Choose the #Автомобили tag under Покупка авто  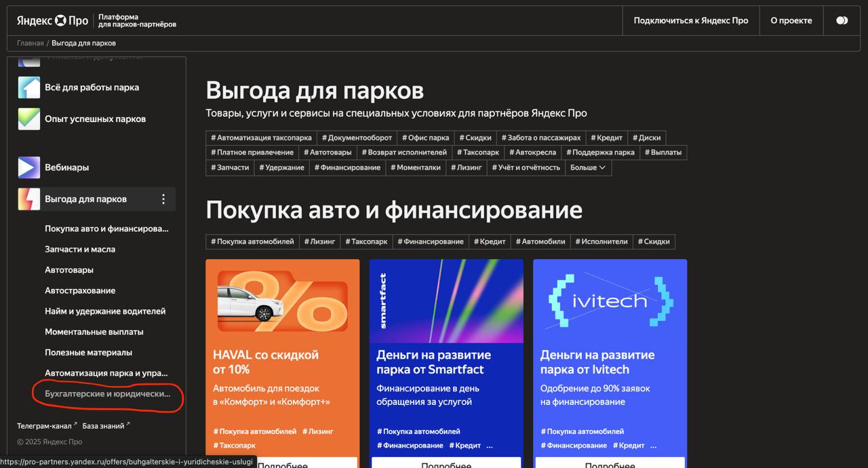(x=540, y=241)
